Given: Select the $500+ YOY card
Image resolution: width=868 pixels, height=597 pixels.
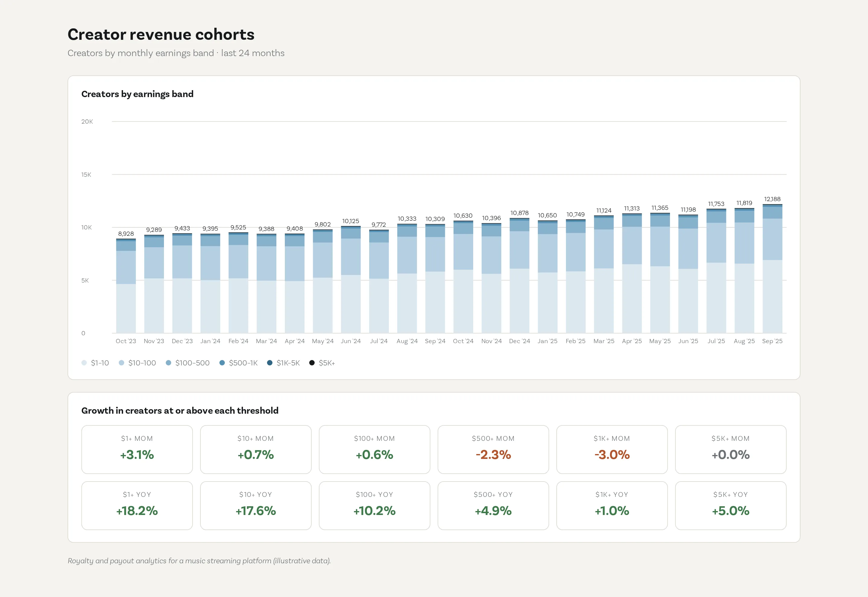Looking at the screenshot, I should [493, 505].
